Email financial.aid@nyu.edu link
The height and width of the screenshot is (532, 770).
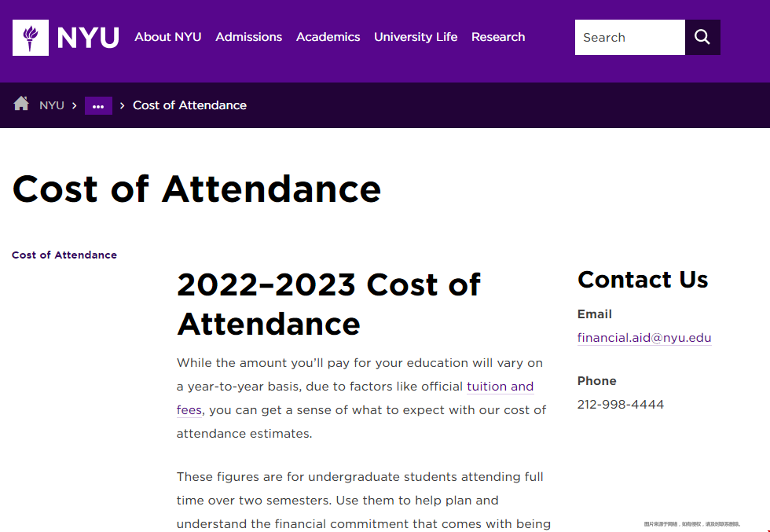pos(644,338)
